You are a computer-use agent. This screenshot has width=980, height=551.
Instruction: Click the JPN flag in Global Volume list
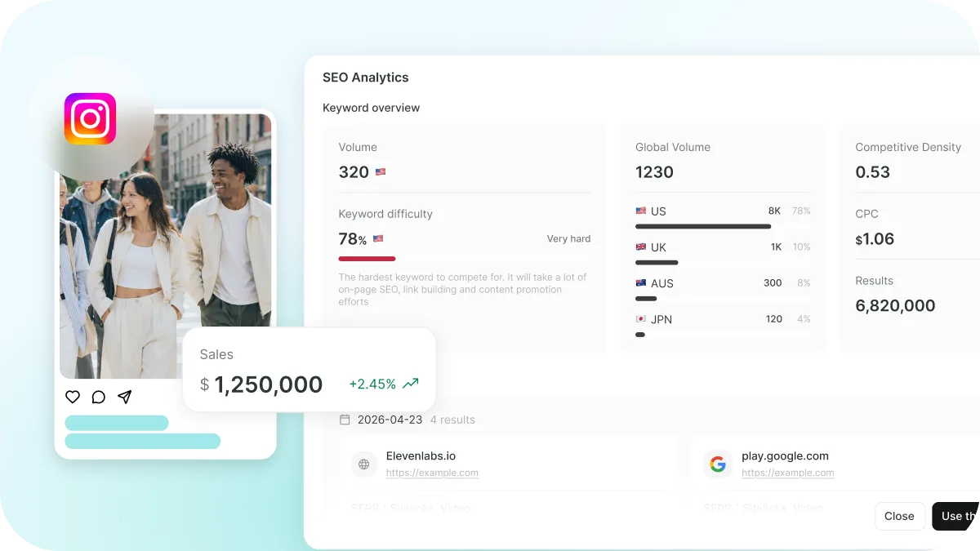[641, 319]
